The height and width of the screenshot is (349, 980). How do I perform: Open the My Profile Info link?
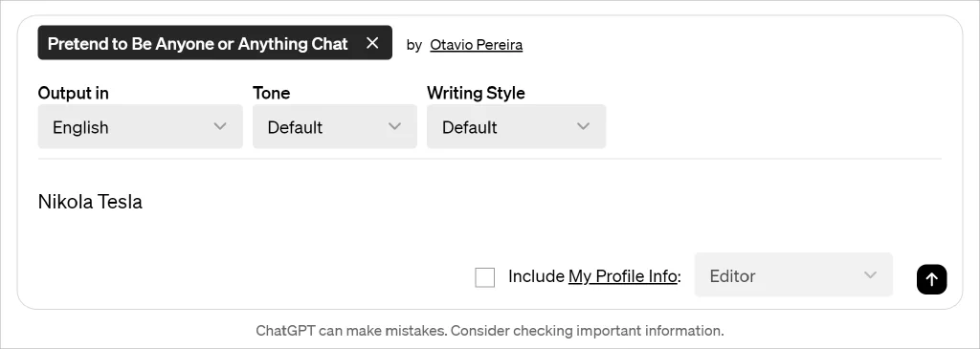622,276
